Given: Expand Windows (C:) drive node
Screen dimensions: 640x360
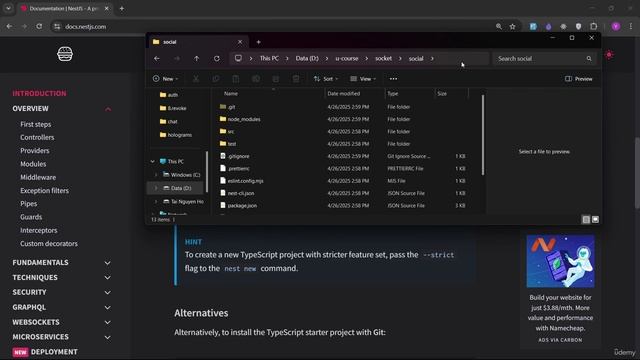Looking at the screenshot, I should (156, 175).
